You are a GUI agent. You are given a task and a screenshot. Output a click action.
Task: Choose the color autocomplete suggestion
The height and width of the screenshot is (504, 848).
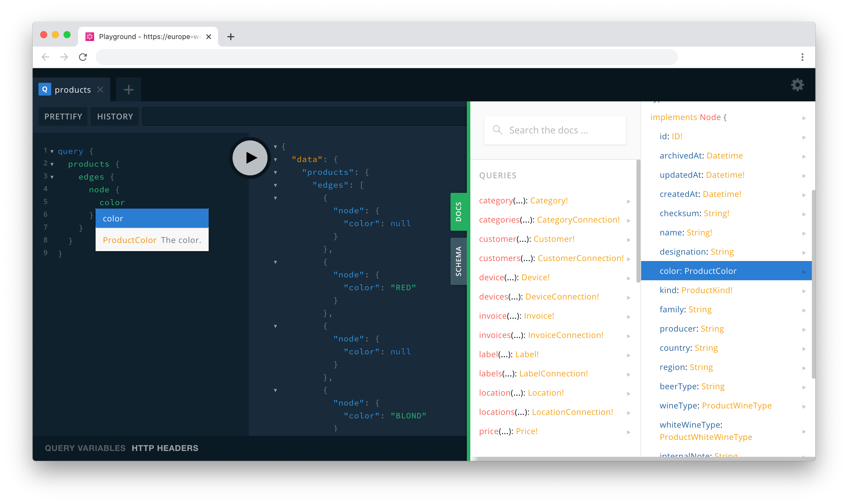[x=152, y=218]
